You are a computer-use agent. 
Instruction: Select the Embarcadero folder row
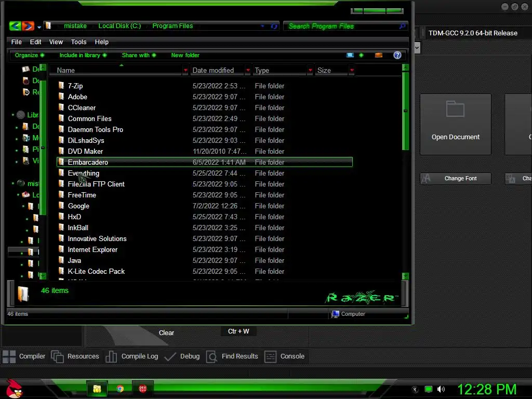tap(205, 162)
